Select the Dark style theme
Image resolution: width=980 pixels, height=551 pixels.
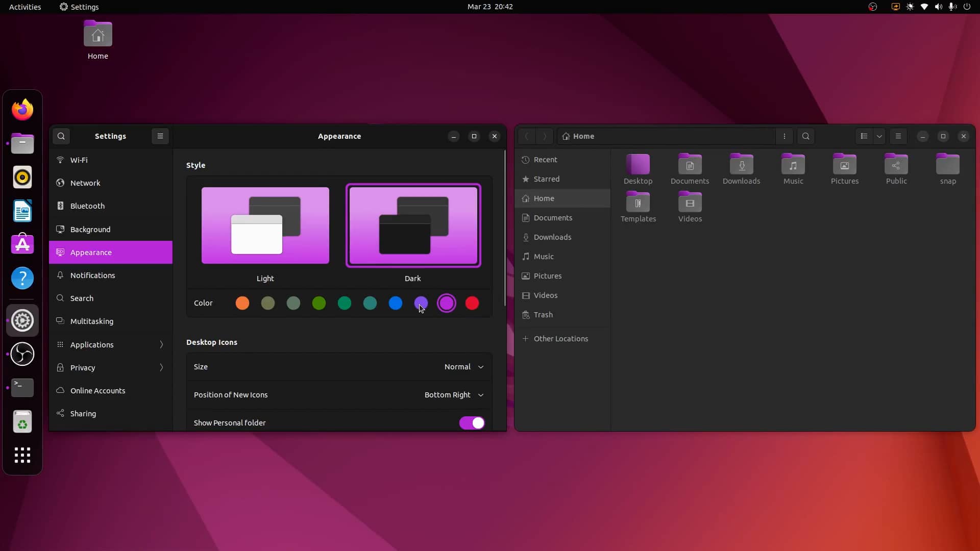(x=413, y=226)
